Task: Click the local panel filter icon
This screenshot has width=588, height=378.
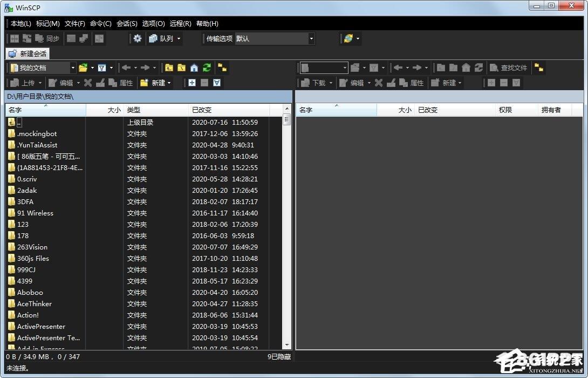Action: click(101, 67)
